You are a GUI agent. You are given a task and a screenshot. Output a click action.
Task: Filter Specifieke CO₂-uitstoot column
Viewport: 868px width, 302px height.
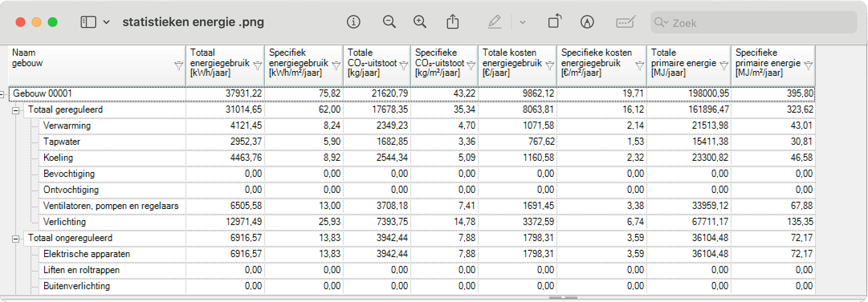point(471,65)
